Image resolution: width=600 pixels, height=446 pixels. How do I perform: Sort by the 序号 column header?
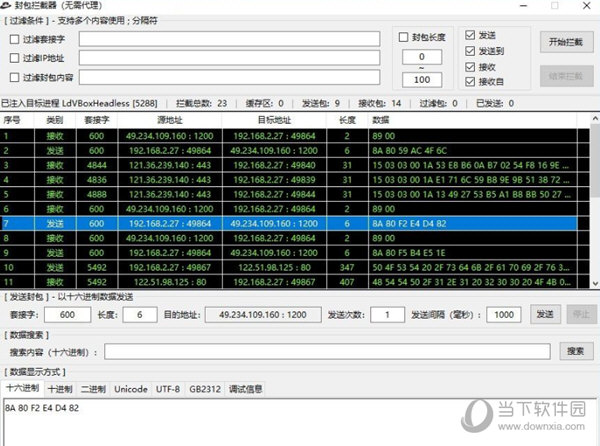point(17,120)
